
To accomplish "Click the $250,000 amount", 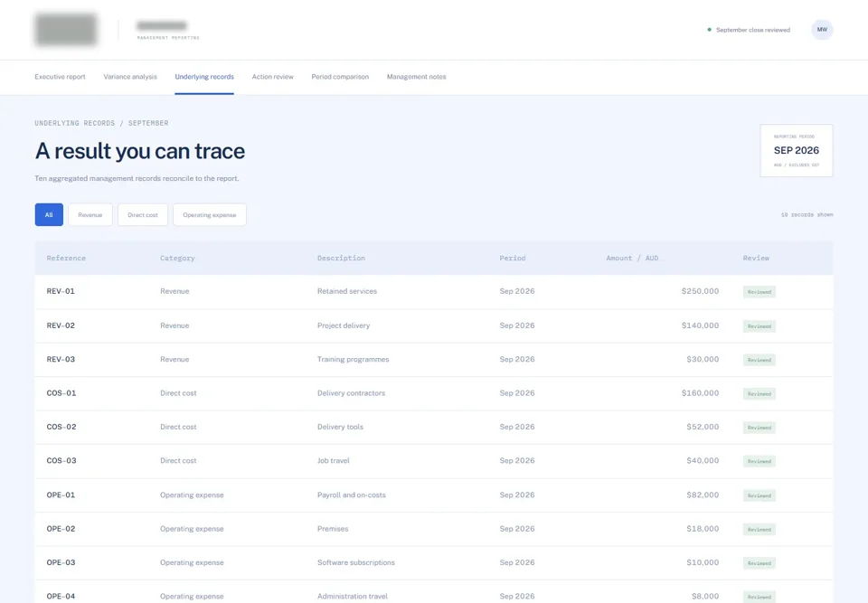I will (700, 291).
